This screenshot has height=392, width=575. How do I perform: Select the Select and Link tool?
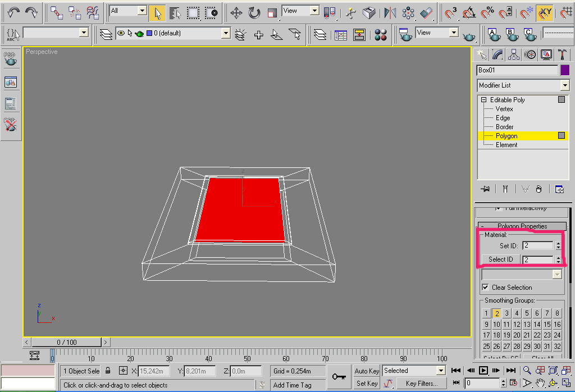(x=57, y=13)
